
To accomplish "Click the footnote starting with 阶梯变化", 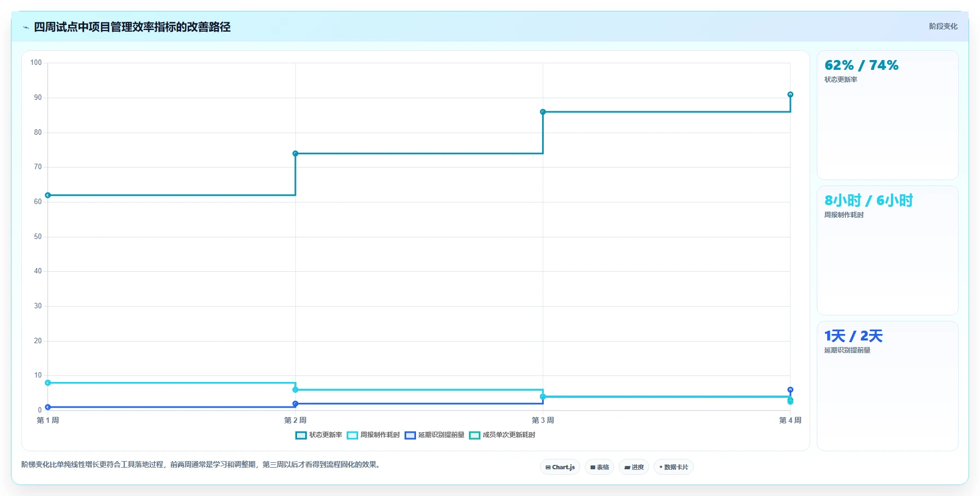I will tap(201, 465).
